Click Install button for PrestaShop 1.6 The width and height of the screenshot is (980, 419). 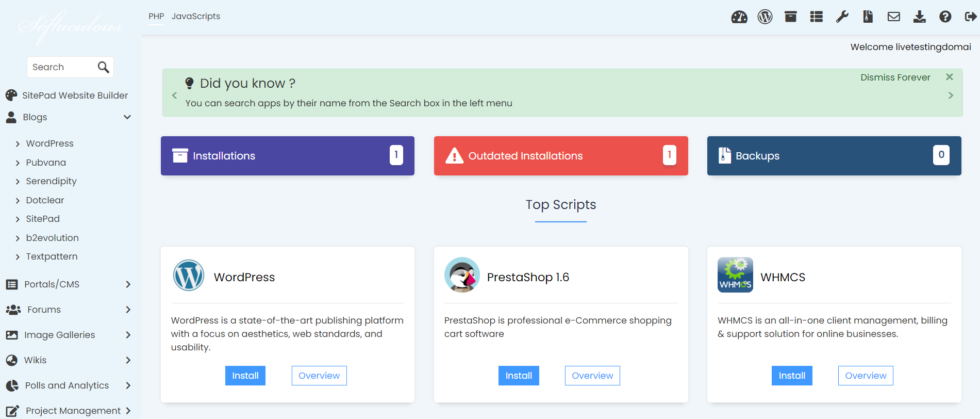click(x=519, y=376)
